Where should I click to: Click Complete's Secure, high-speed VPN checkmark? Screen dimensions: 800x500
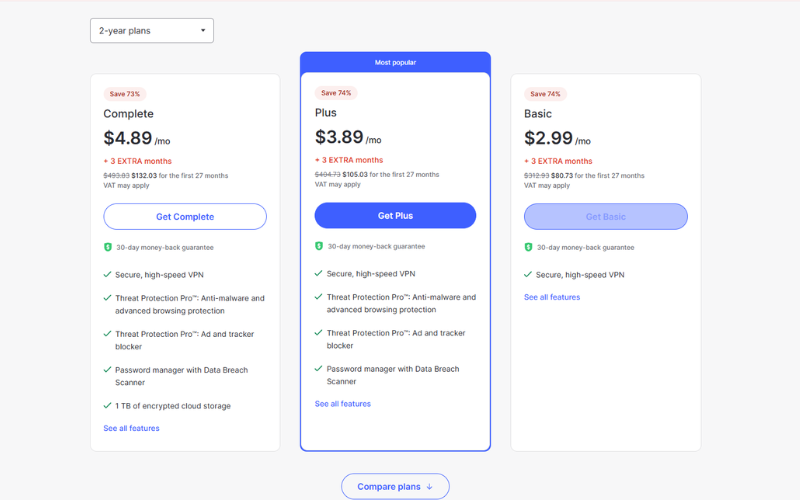click(107, 274)
